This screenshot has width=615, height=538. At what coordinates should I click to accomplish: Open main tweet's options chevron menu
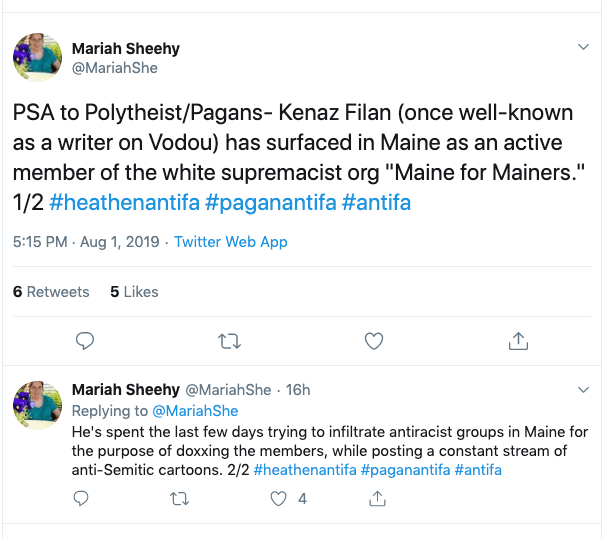coord(585,47)
